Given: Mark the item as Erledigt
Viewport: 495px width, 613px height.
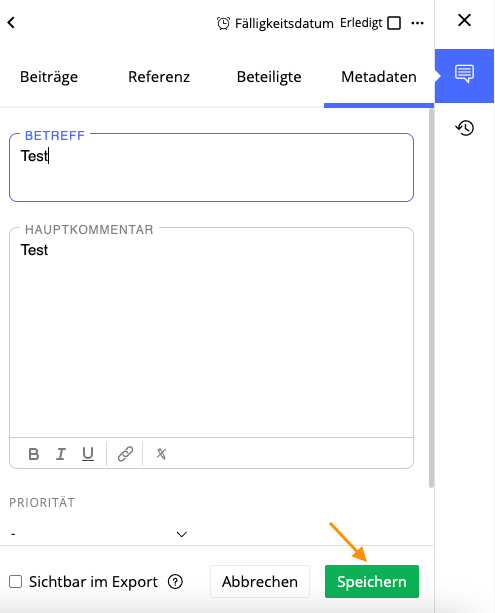Looking at the screenshot, I should (x=394, y=23).
